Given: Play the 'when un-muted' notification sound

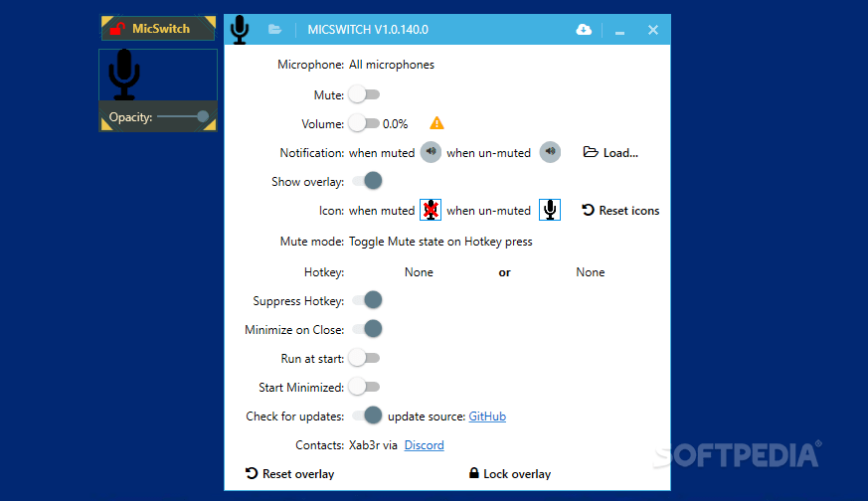Looking at the screenshot, I should tap(550, 152).
